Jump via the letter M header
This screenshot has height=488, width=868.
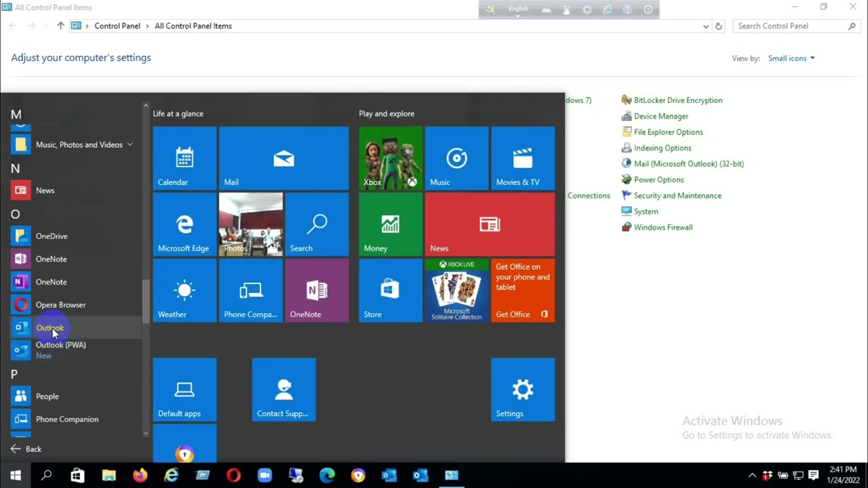[x=16, y=115]
